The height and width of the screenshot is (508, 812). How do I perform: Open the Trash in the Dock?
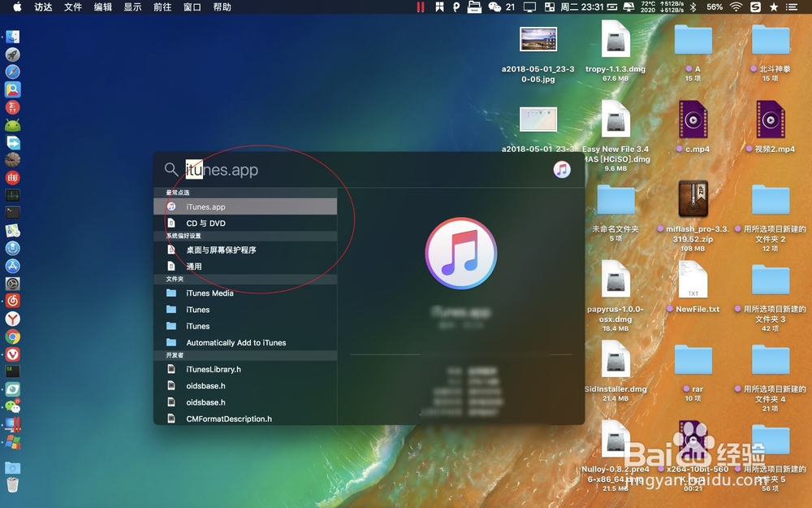(13, 484)
